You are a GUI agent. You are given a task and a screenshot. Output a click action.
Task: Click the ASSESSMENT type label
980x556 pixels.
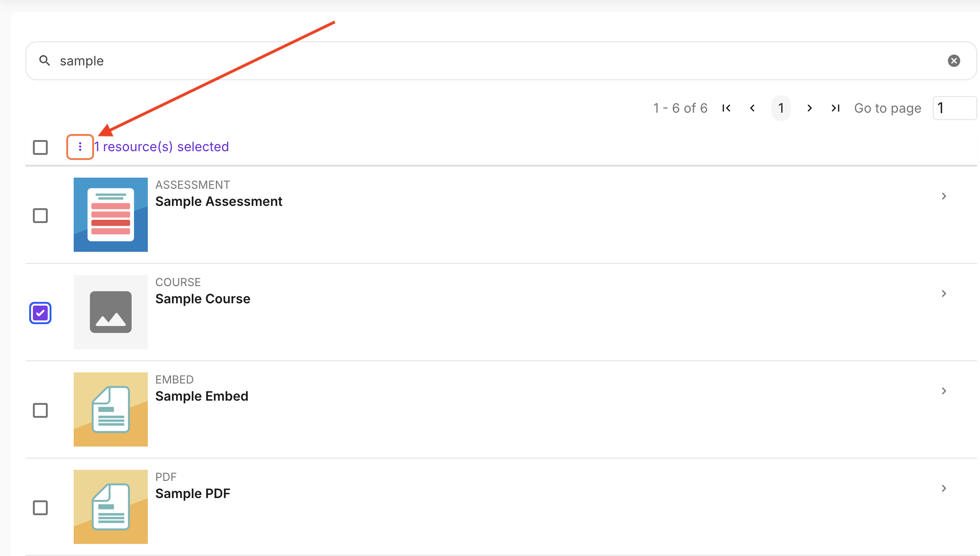pyautogui.click(x=193, y=185)
